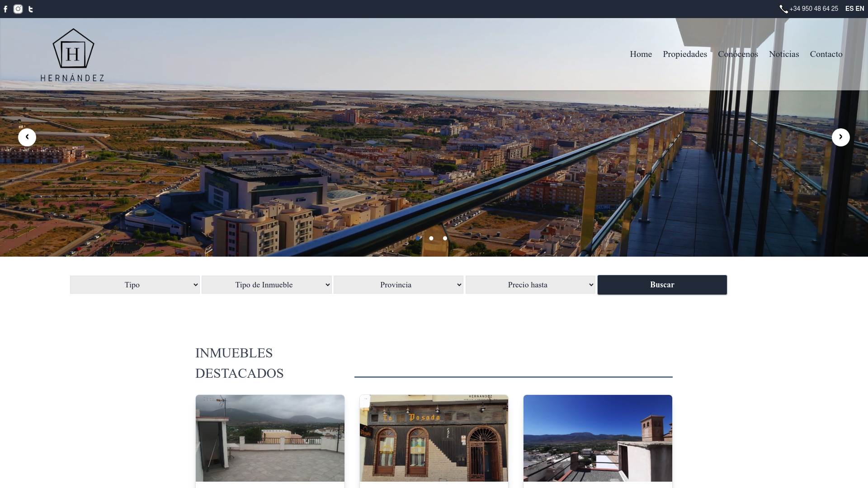This screenshot has height=488, width=868.
Task: Click the Buscar button
Action: pyautogui.click(x=662, y=285)
